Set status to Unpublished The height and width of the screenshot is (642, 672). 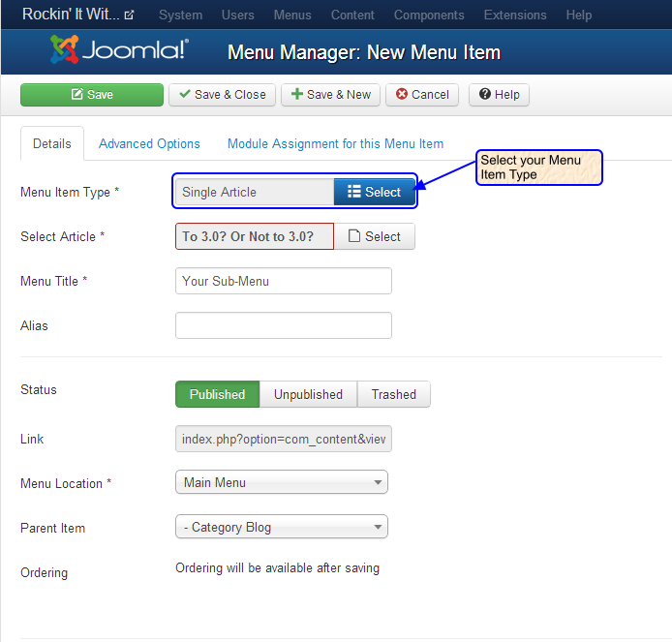tap(308, 394)
